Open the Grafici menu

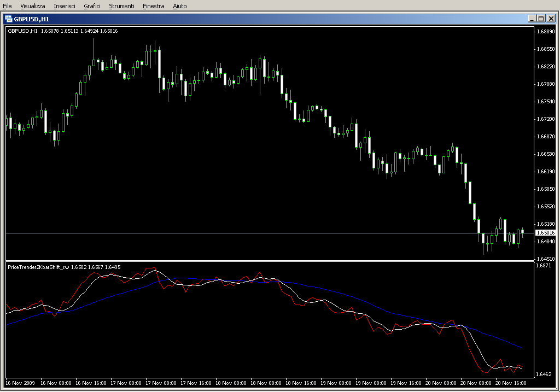point(92,6)
